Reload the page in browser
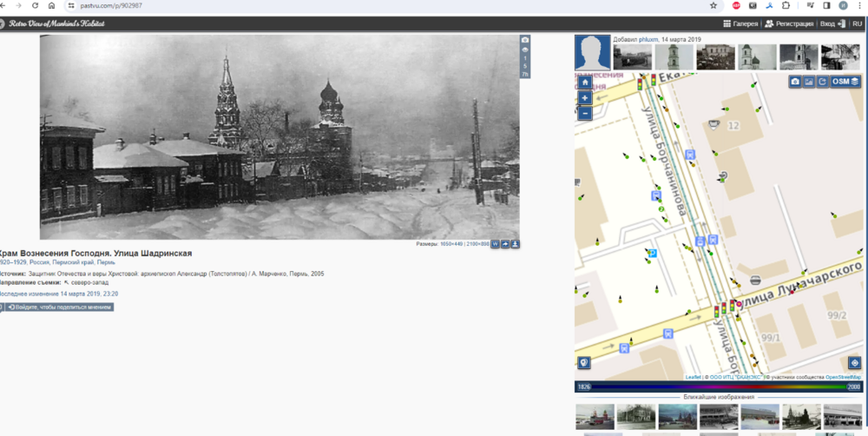Viewport: 868px width, 436px height. 36,5
